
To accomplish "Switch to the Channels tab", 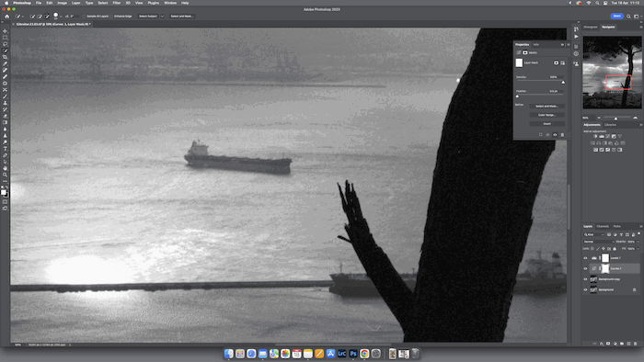I will (603, 226).
